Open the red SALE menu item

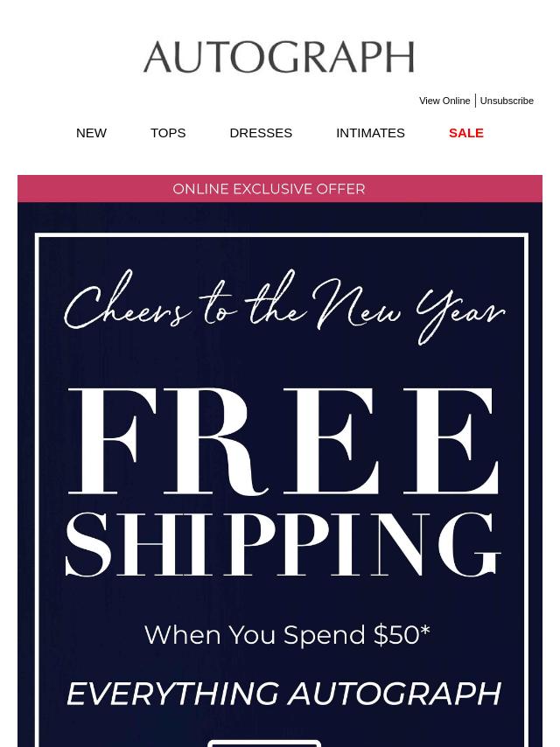pos(465,133)
